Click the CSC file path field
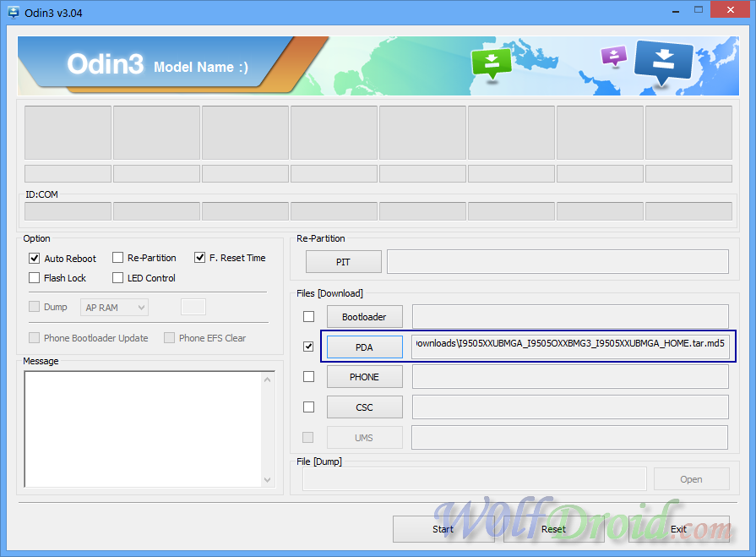Image resolution: width=756 pixels, height=557 pixels. click(570, 407)
